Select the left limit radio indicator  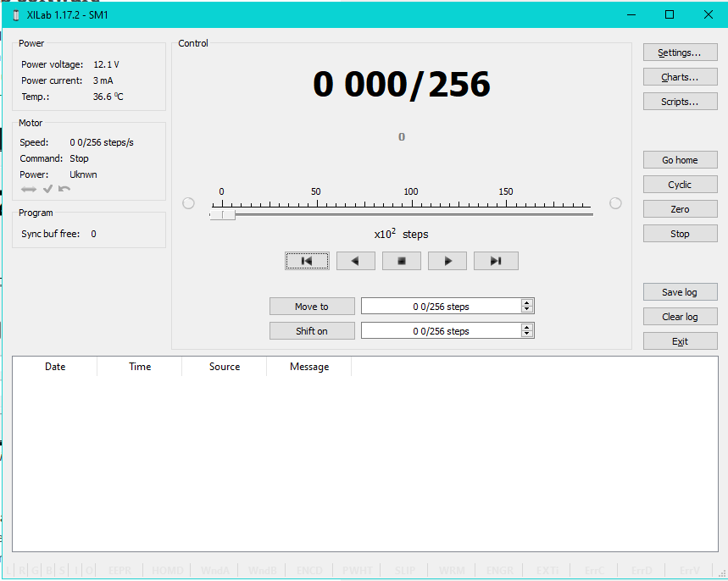188,203
